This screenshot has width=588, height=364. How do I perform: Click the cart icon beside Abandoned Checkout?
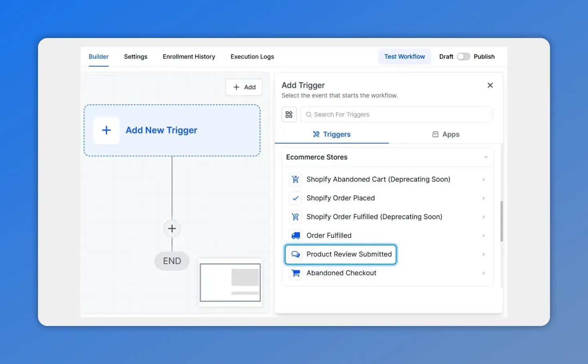295,273
